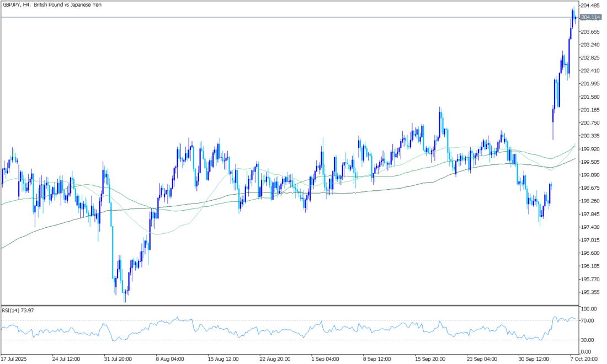Click the 201.165 price level on axis
Viewport: 607px width, 364px height.
[590, 110]
